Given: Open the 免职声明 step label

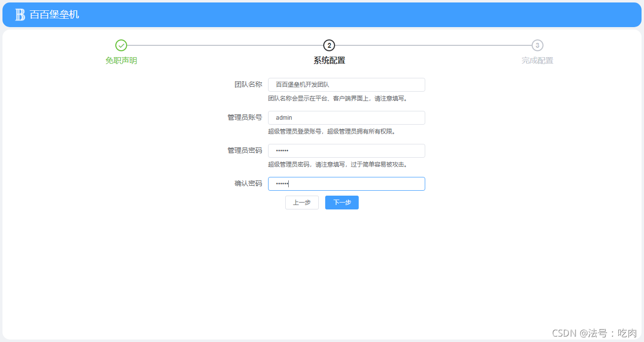Looking at the screenshot, I should coord(121,61).
